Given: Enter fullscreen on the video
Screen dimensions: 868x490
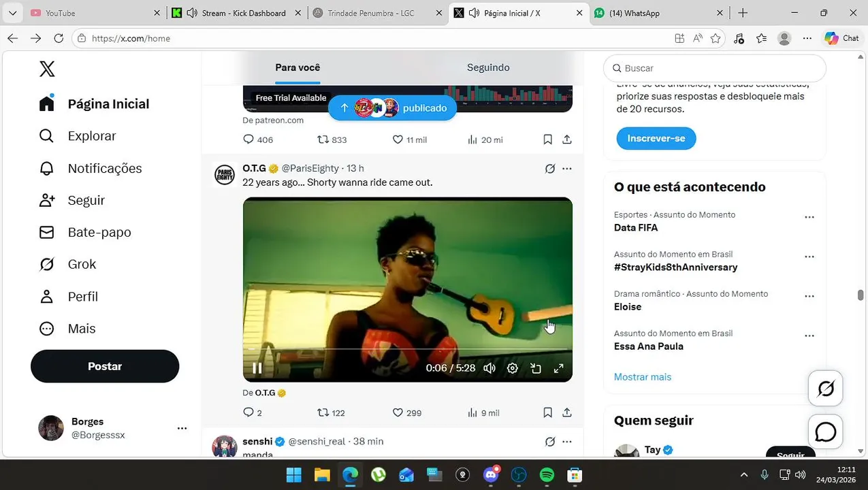Looking at the screenshot, I should 558,368.
